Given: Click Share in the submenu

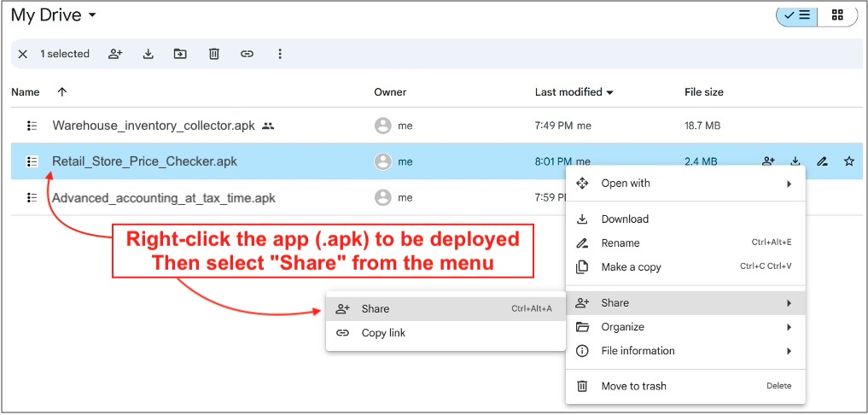Looking at the screenshot, I should (x=376, y=309).
